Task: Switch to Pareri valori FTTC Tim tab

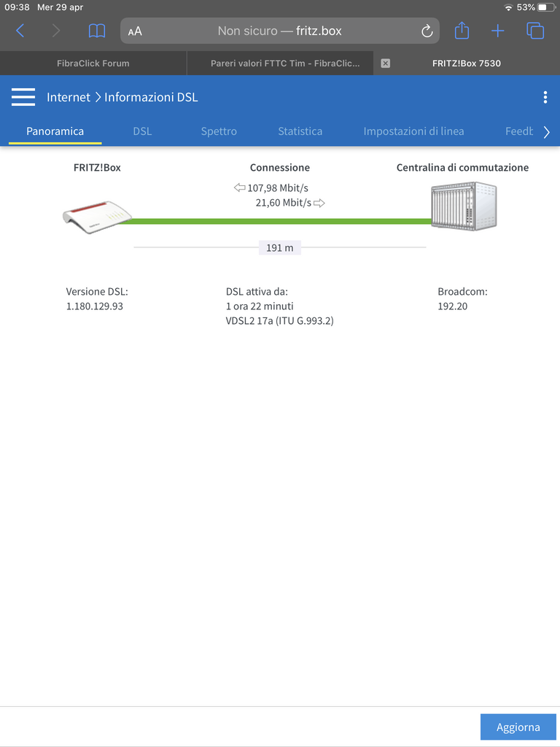Action: point(281,63)
